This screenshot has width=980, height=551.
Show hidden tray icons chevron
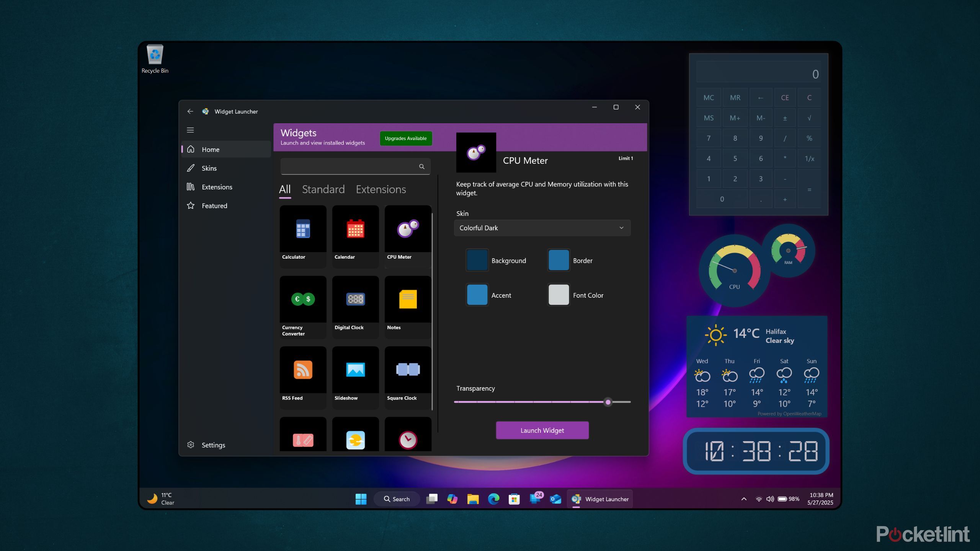tap(744, 499)
